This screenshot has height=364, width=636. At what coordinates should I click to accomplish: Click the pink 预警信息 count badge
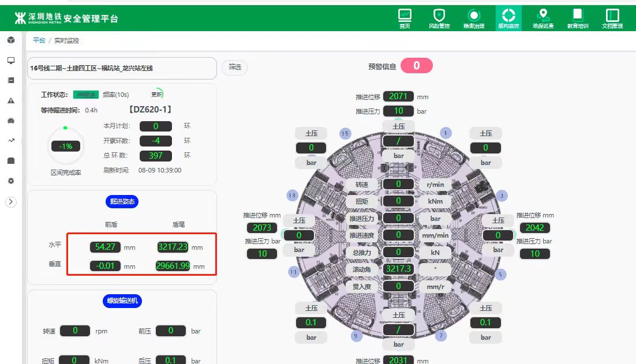416,66
